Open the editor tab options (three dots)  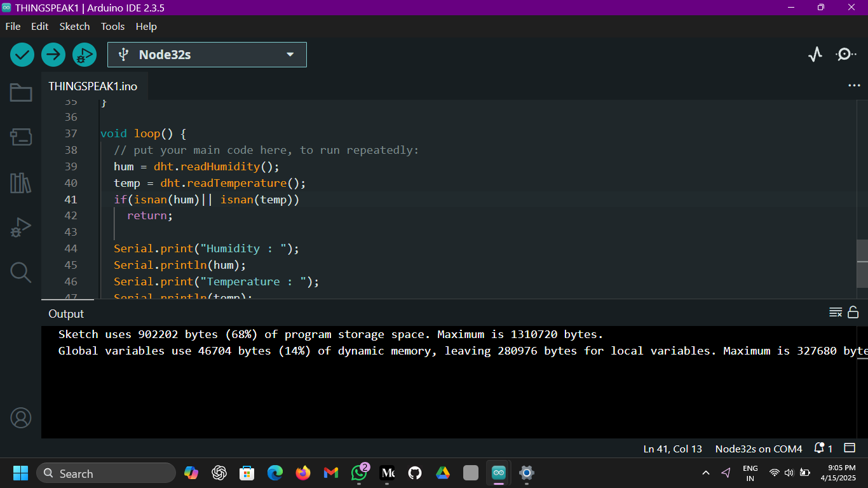[854, 85]
